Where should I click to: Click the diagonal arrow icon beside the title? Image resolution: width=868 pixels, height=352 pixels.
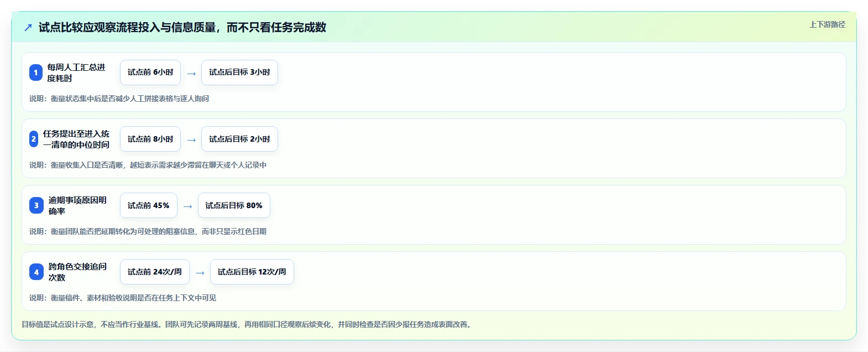(28, 27)
